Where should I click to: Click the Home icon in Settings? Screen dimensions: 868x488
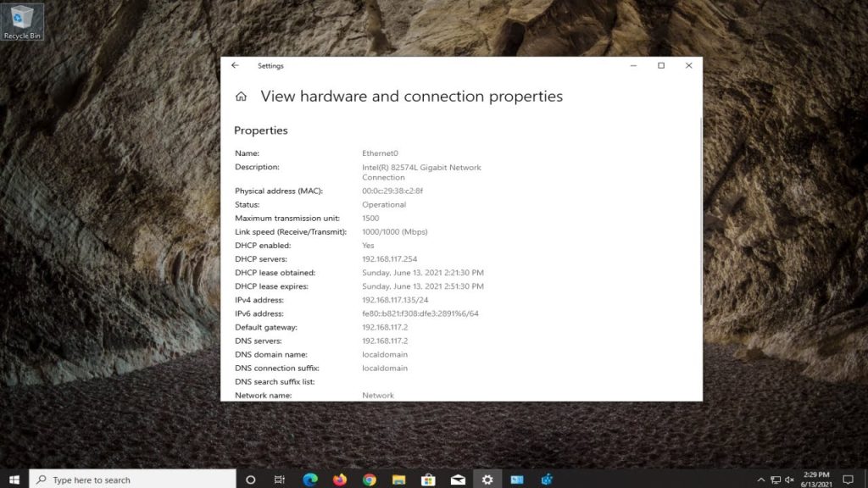242,97
